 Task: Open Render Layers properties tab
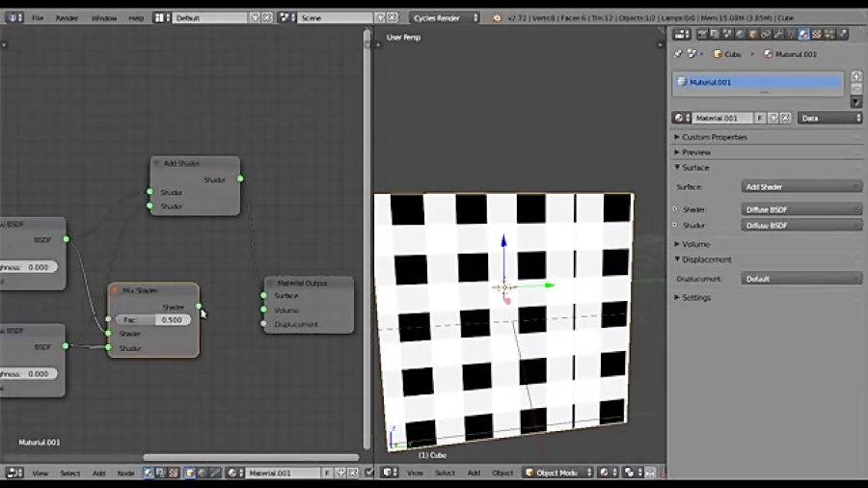(x=715, y=35)
